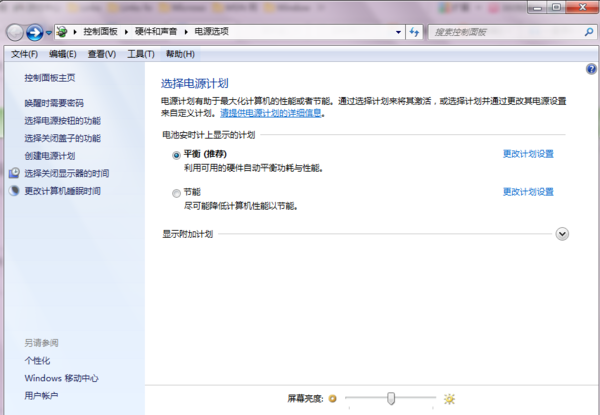Minimize the Power Options window
600x415 pixels.
538,7
